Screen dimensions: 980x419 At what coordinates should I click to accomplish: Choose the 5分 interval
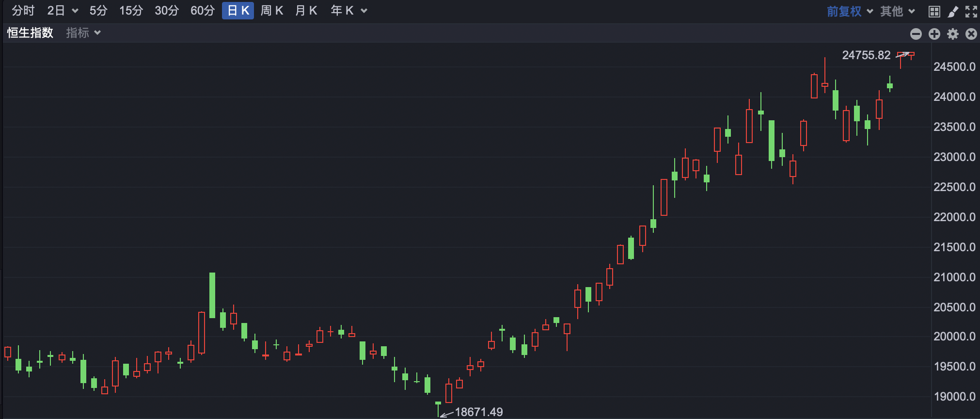pyautogui.click(x=98, y=11)
